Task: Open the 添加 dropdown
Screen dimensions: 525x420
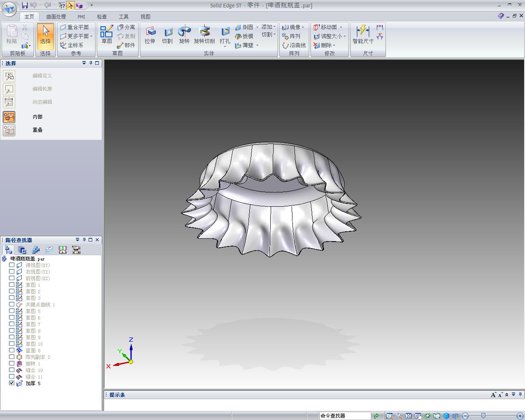Action: pyautogui.click(x=269, y=27)
